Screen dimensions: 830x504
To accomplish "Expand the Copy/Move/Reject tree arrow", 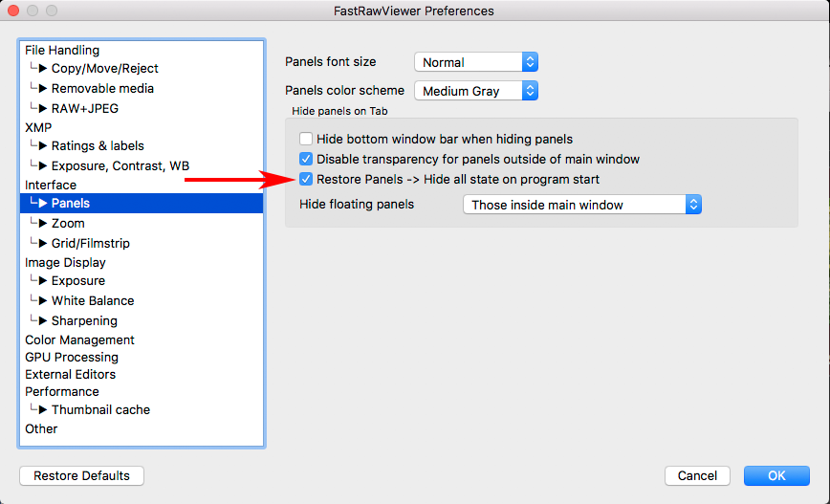I will 43,69.
